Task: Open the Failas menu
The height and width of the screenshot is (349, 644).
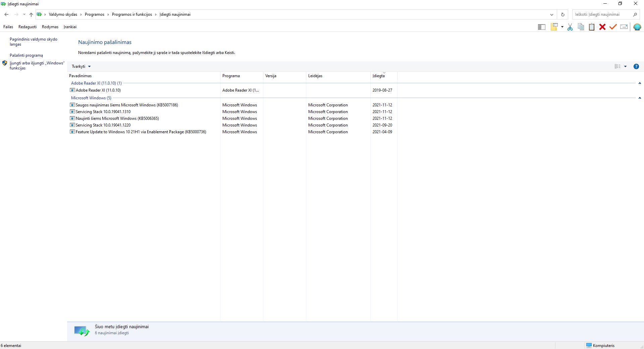Action: (8, 27)
